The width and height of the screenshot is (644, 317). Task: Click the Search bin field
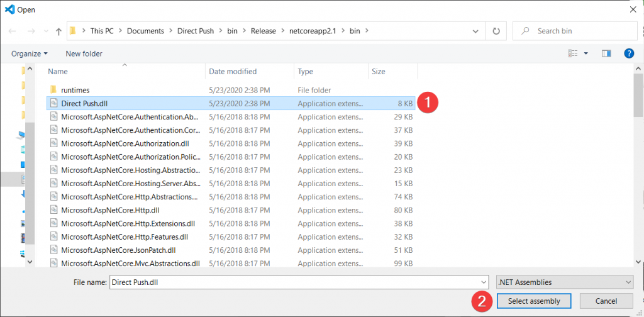pos(575,31)
